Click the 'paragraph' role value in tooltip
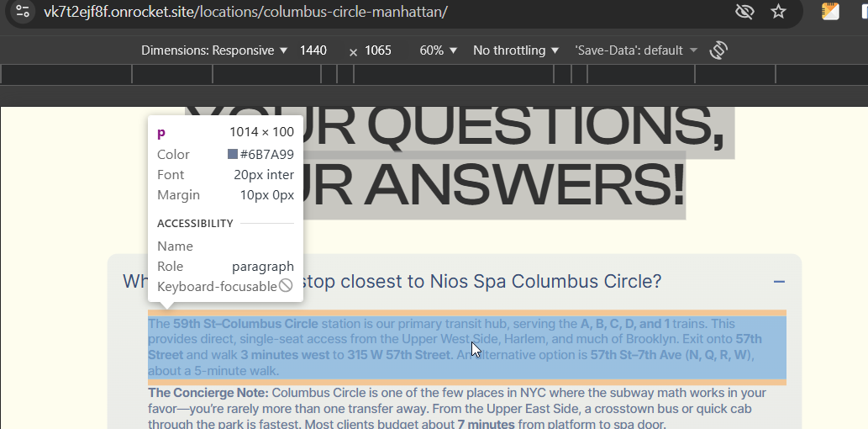 263,267
